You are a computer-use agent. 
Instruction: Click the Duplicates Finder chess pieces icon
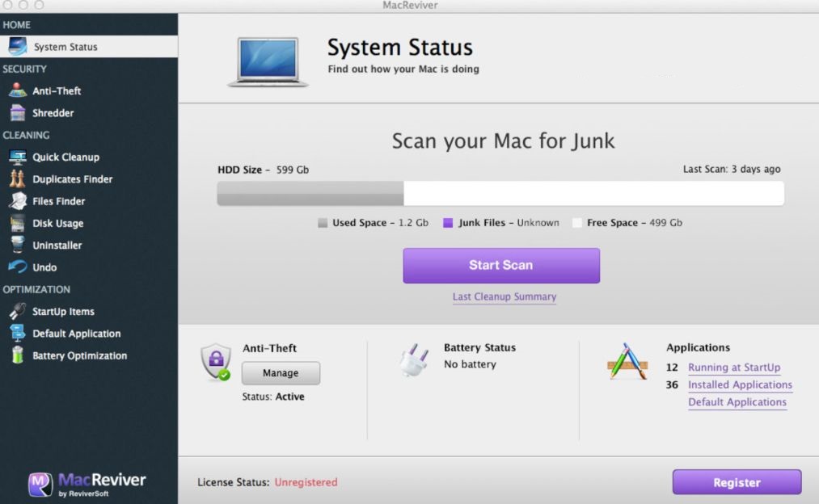(17, 178)
